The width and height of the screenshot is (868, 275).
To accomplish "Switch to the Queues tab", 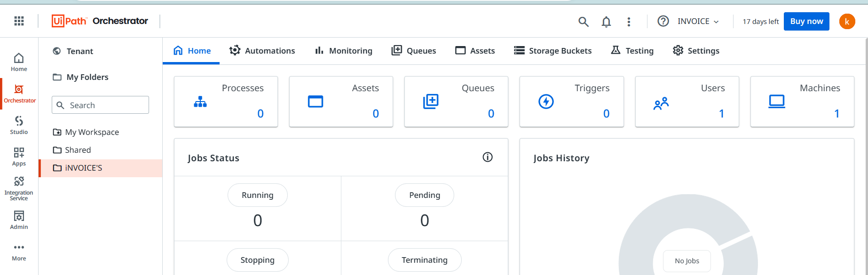I will tap(414, 51).
